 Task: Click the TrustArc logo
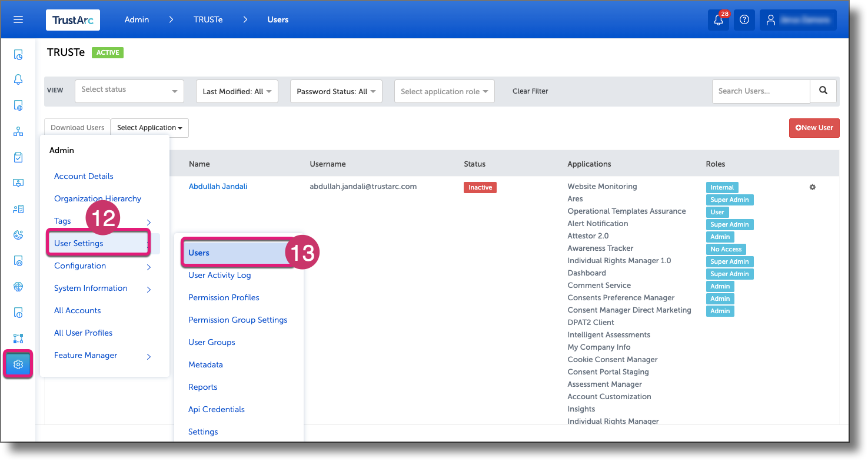coord(73,19)
